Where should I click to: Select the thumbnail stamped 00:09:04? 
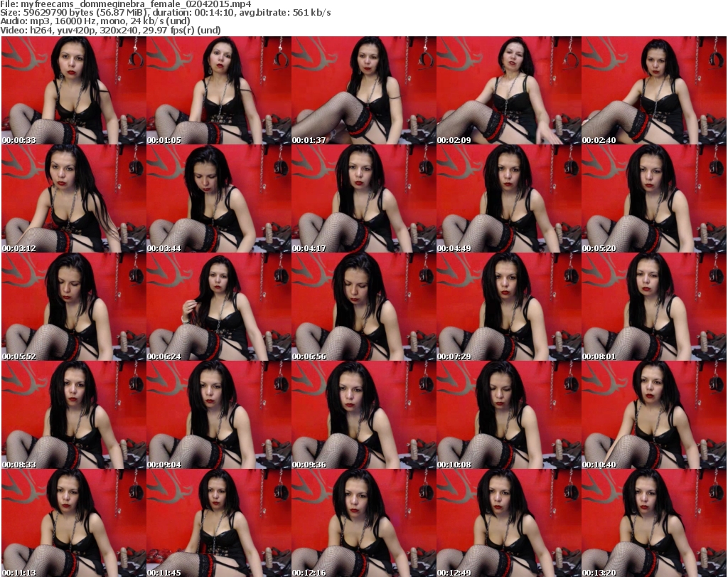click(x=219, y=415)
